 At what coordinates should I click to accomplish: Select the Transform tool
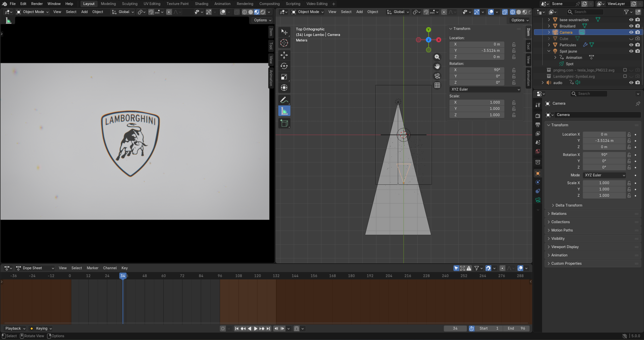(284, 88)
